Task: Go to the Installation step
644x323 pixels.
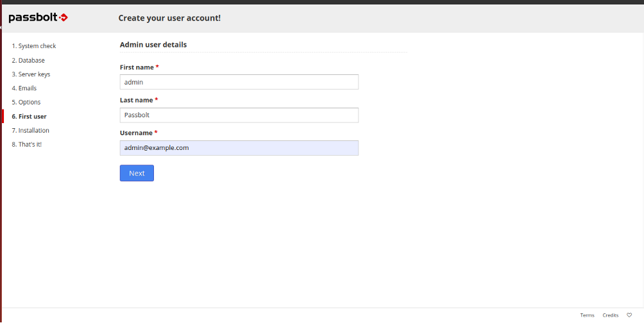Action: [30, 131]
